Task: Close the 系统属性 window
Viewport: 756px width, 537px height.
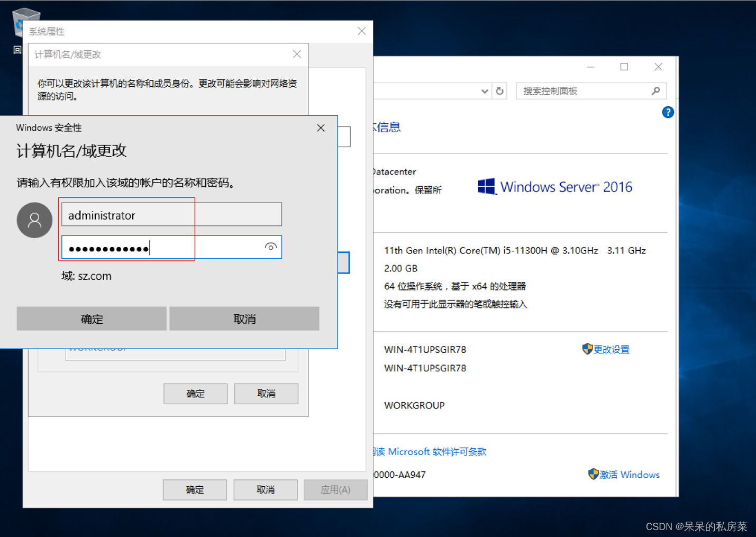Action: [362, 31]
